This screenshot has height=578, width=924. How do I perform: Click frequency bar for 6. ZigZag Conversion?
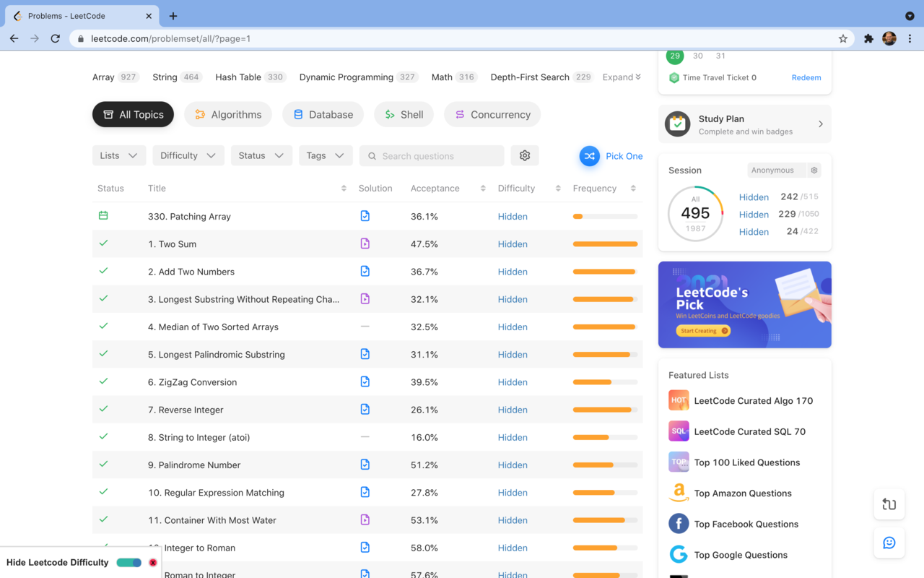pyautogui.click(x=605, y=382)
